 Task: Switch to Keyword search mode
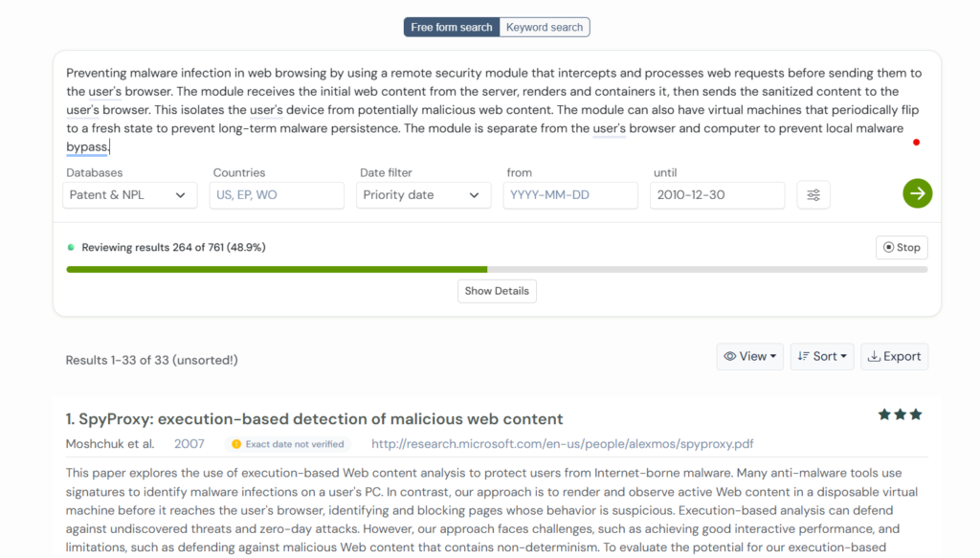pos(545,28)
